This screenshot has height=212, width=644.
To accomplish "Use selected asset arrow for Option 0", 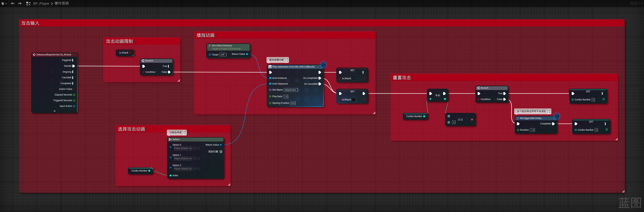I will tap(195, 148).
